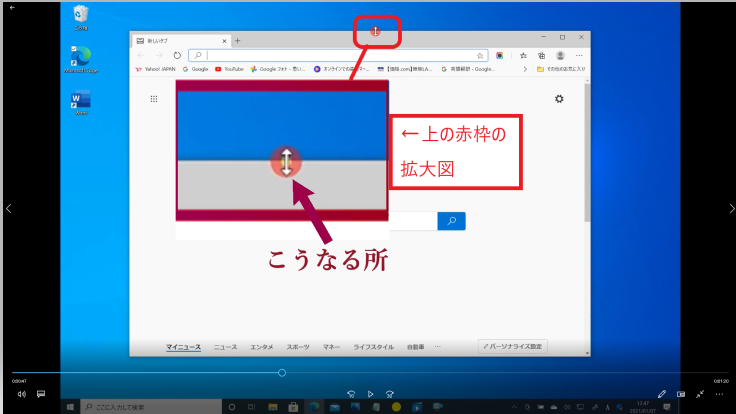Open the player's more options ellipsis menu
This screenshot has height=414, width=736.
point(720,394)
